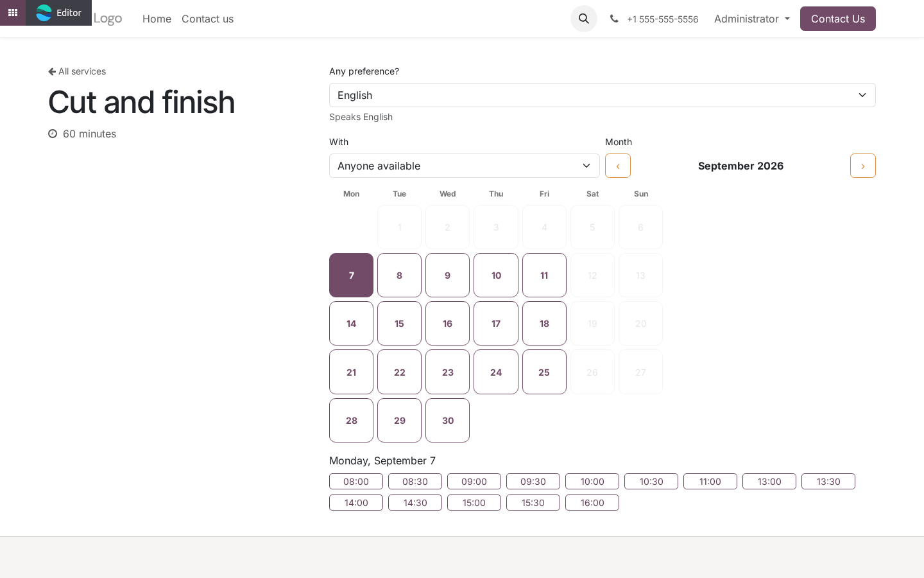Choose the 15:30 time slot
This screenshot has height=578, width=924.
(533, 503)
